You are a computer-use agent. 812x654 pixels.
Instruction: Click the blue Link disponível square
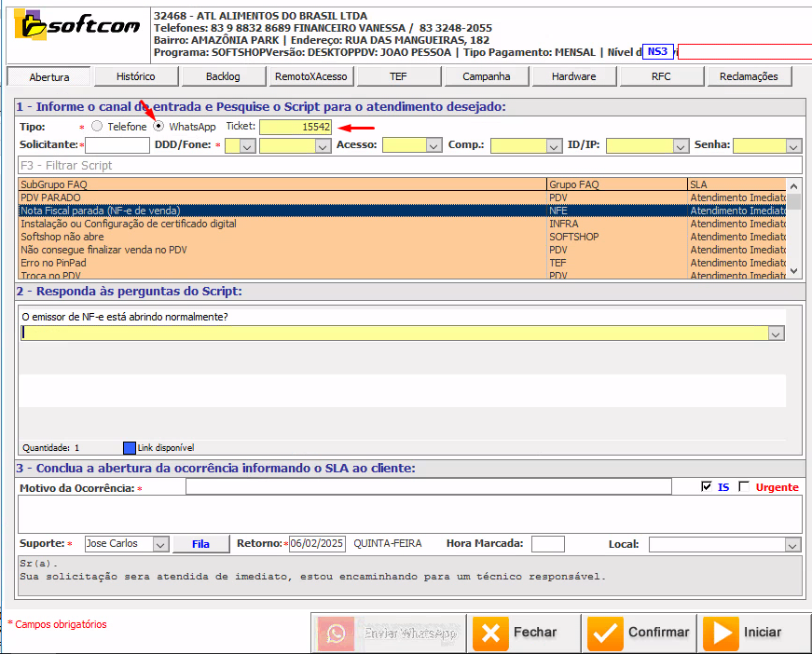[130, 447]
